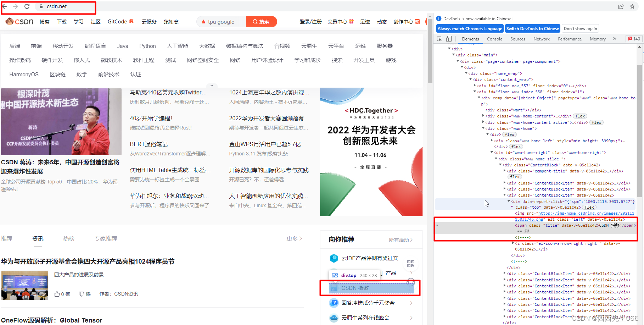
Task: Switch to the DevTools Sources tab
Action: [518, 39]
